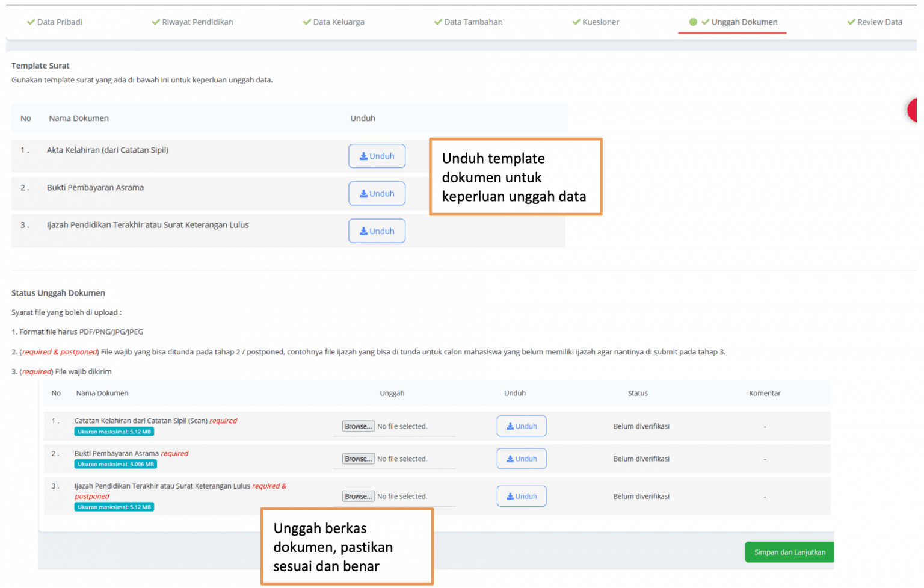The image size is (924, 588).
Task: Navigate to the Review Data step
Action: (879, 22)
